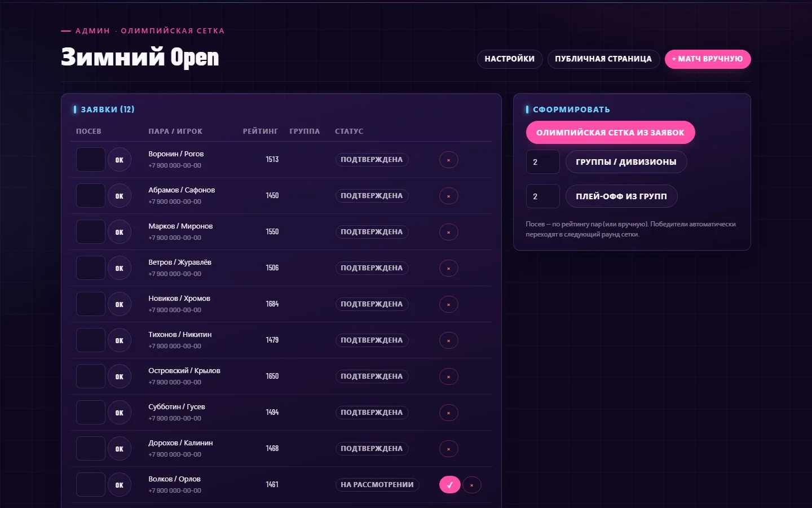Click the name Тихонов / Никитин
Screen dimensions: 812x508
tap(180, 335)
